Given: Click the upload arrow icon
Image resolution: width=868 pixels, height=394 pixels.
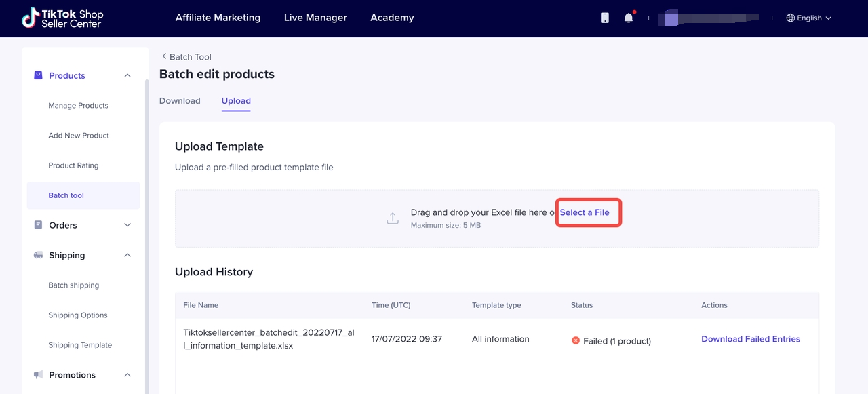Looking at the screenshot, I should coord(393,218).
